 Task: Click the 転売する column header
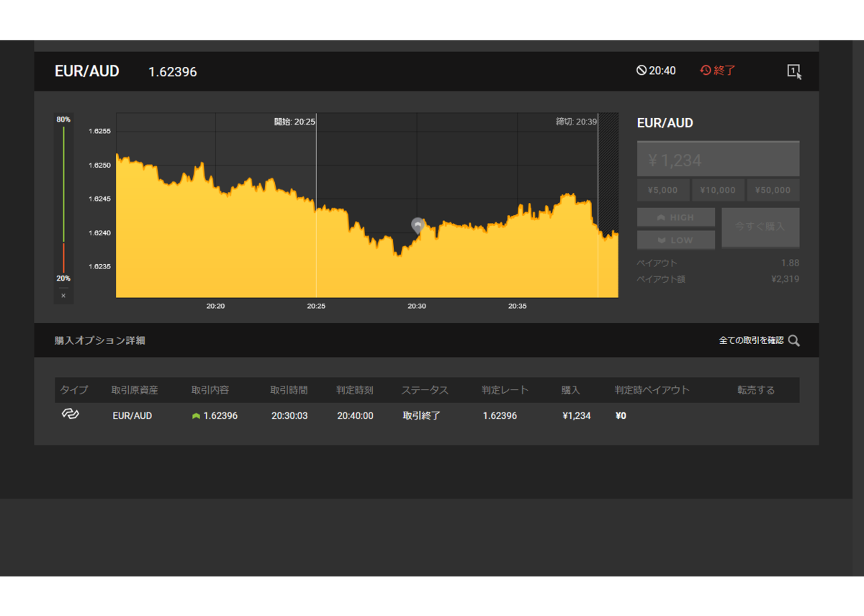coord(756,390)
